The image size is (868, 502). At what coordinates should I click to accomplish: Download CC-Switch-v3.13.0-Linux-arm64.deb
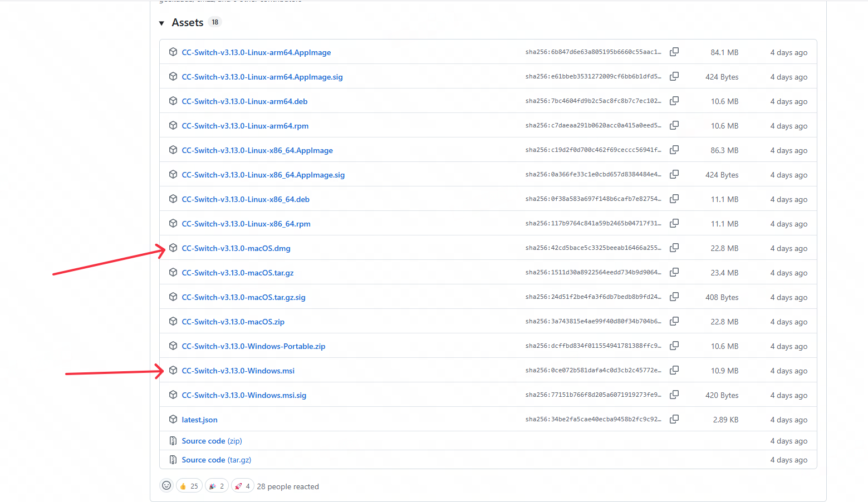point(244,101)
